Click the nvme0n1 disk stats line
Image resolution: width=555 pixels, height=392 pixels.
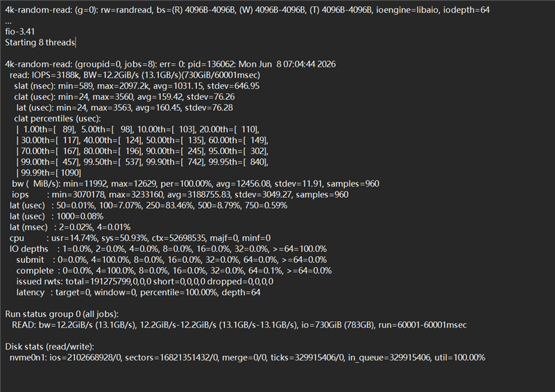247,357
